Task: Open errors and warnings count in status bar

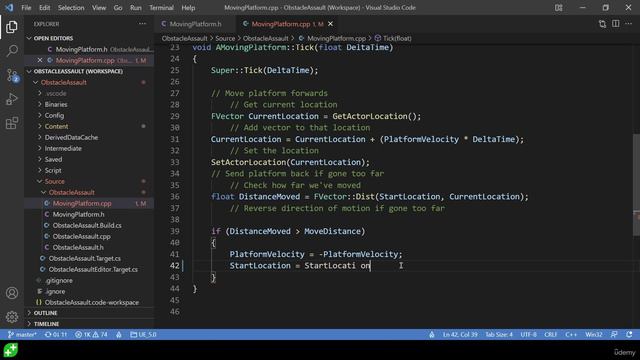Action: click(x=91, y=335)
